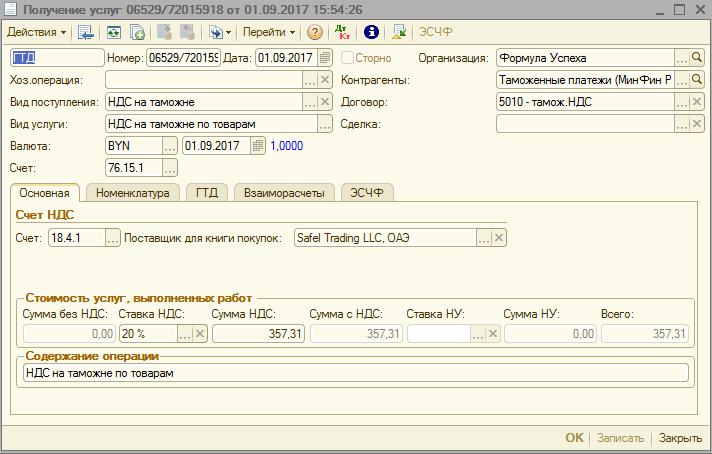Click the Содержание операции text field
Image resolution: width=712 pixels, height=454 pixels.
pos(353,373)
